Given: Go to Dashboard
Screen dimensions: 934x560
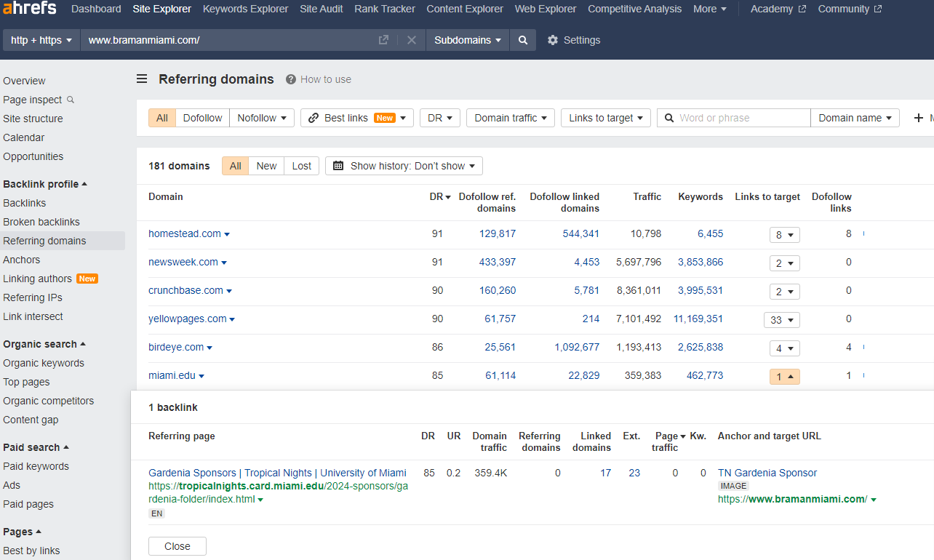Looking at the screenshot, I should point(96,9).
